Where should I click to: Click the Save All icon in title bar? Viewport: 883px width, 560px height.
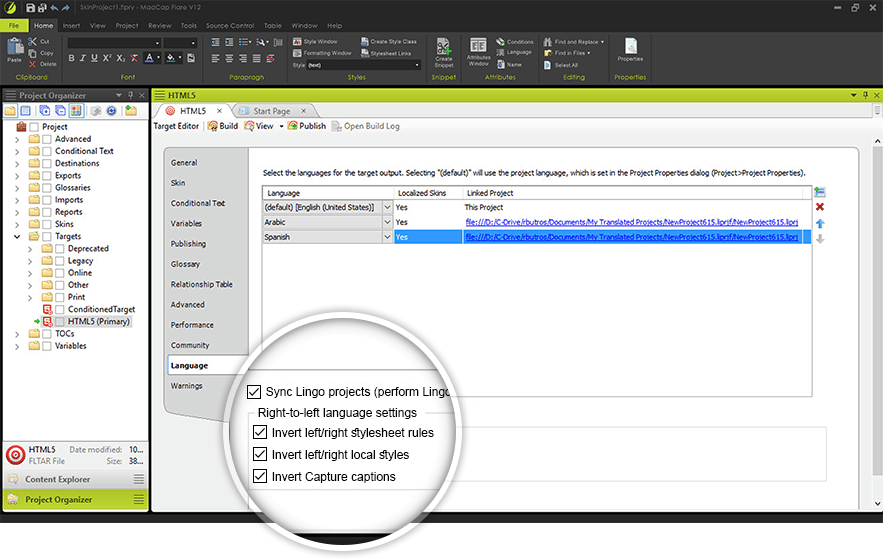click(x=42, y=8)
